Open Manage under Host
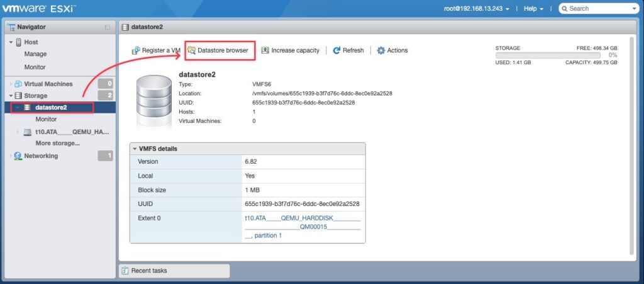 coord(35,54)
